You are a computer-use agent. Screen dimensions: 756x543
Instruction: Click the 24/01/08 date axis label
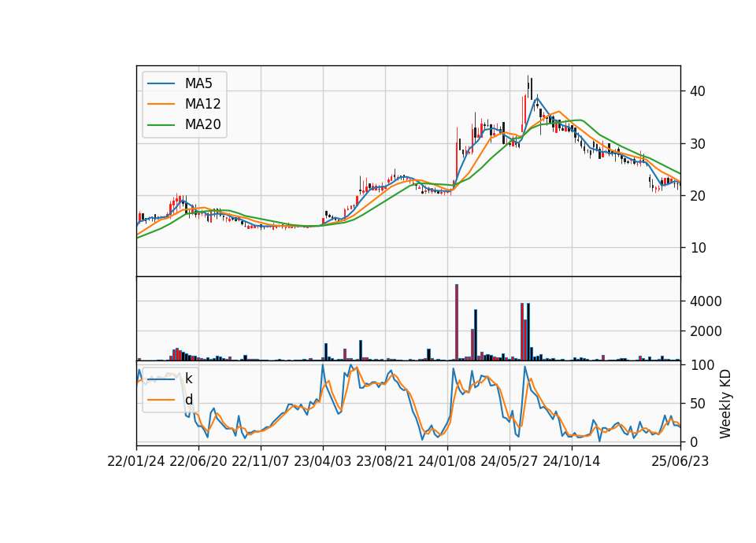click(447, 462)
